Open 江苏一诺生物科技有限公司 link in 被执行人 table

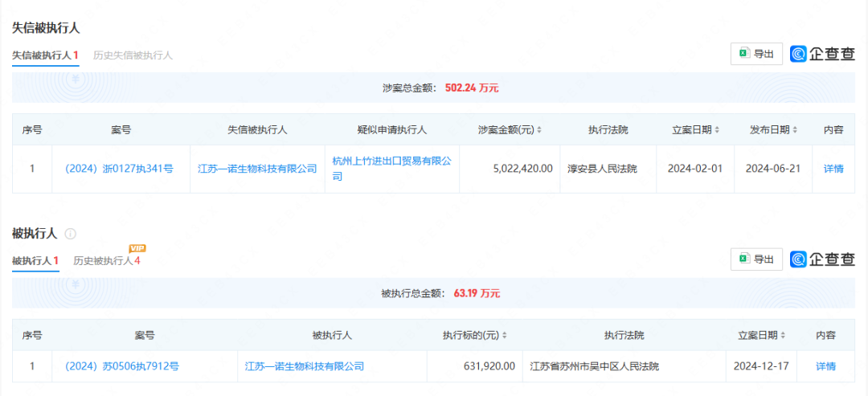click(x=305, y=365)
